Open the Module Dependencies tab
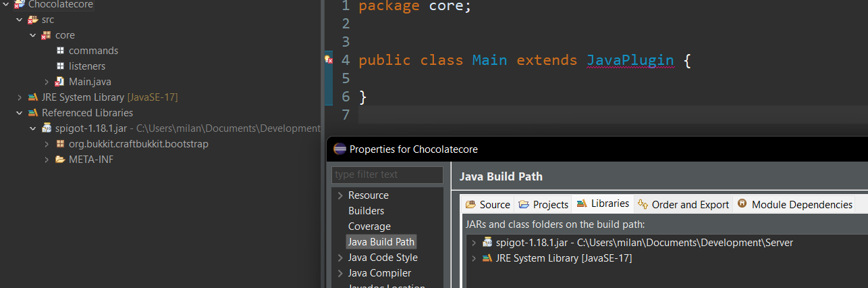This screenshot has width=868, height=288. click(x=795, y=204)
